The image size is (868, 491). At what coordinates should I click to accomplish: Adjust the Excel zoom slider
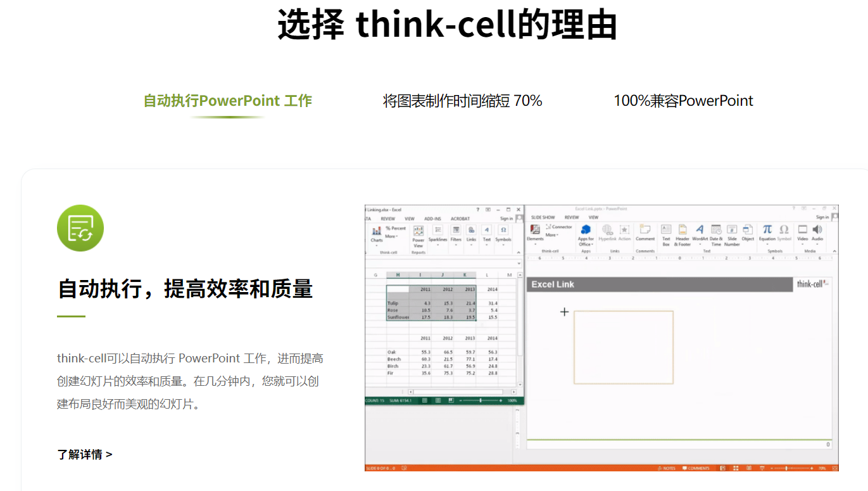[x=481, y=400]
